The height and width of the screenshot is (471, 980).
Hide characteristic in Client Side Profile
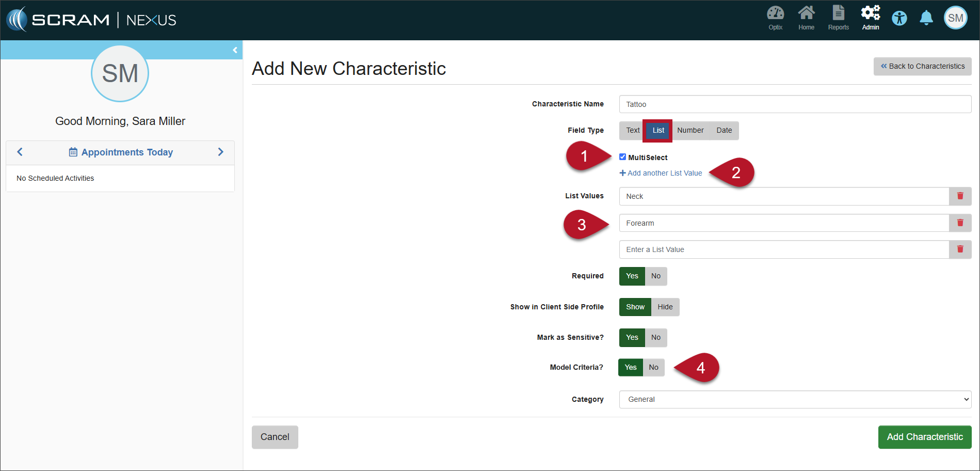point(665,307)
